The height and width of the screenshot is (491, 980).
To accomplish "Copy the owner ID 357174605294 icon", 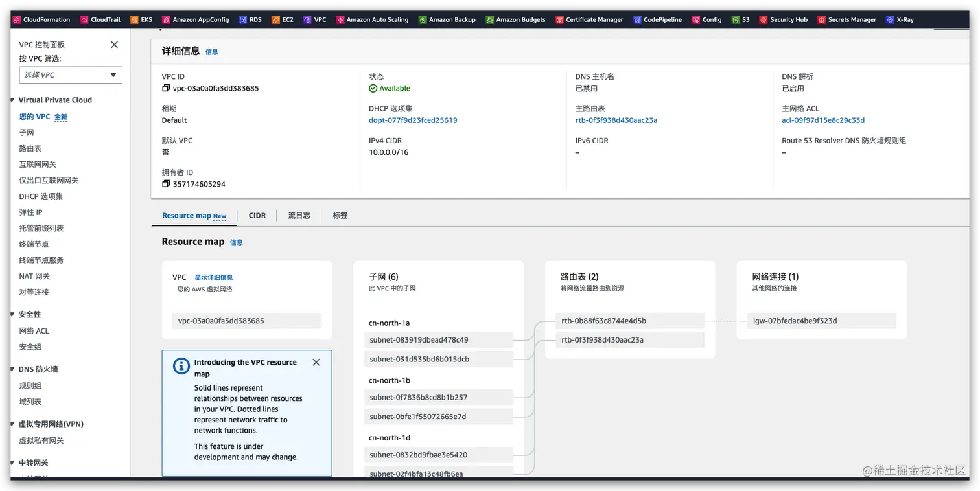I will click(166, 184).
